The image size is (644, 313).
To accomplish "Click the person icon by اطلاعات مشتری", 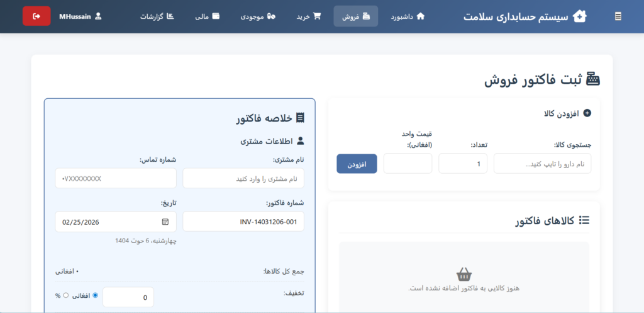I will pyautogui.click(x=300, y=141).
